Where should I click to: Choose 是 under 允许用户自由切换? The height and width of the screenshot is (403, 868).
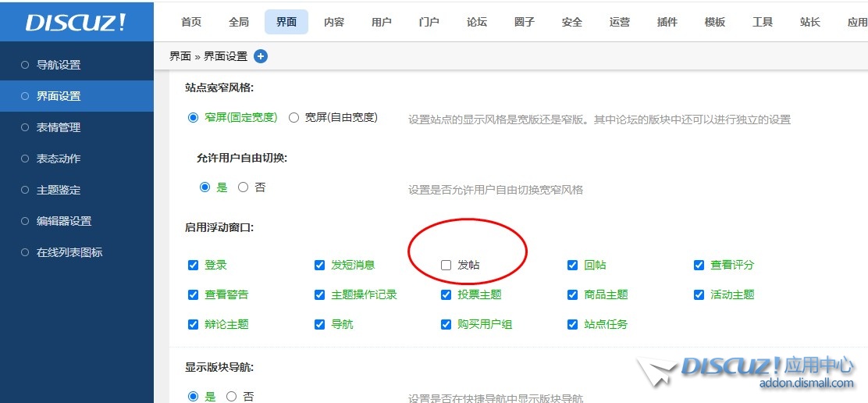tap(205, 187)
